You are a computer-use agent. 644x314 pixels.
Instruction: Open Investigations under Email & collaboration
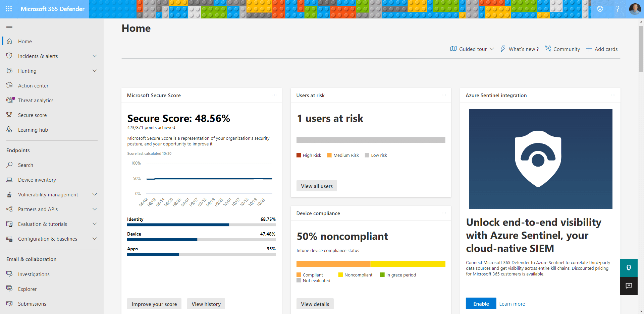point(34,274)
